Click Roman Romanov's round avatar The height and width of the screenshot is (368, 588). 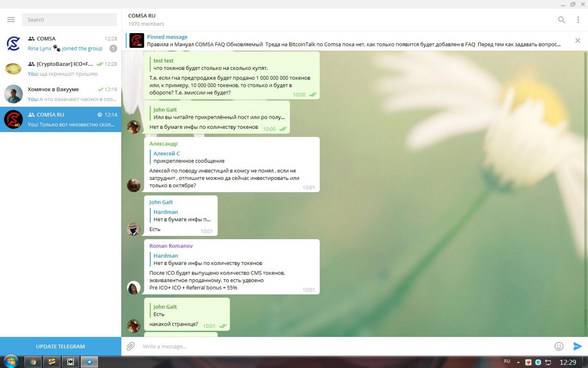click(134, 288)
